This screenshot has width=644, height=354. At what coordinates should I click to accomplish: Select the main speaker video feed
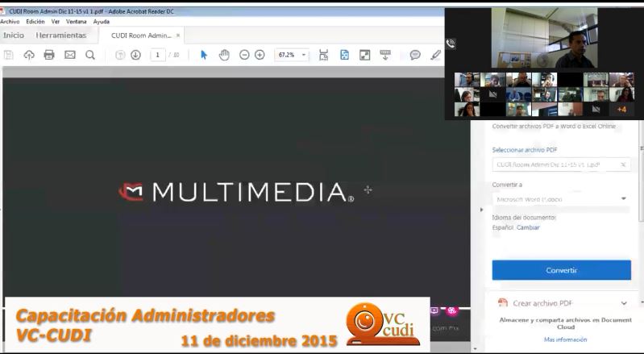tap(544, 38)
